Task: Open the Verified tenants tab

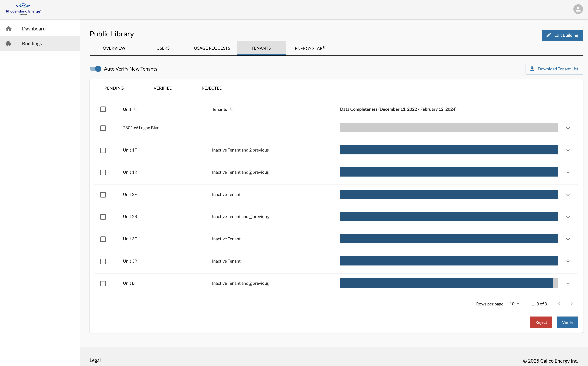Action: tap(163, 88)
